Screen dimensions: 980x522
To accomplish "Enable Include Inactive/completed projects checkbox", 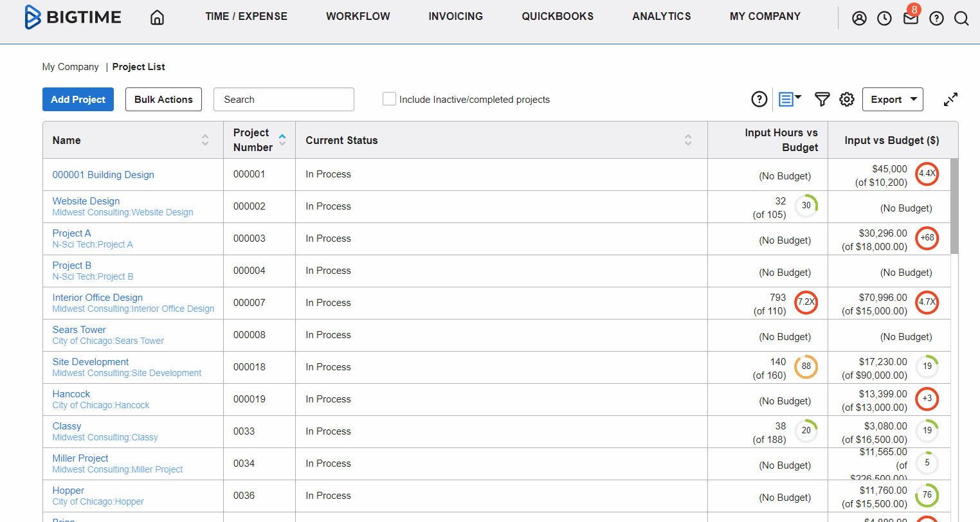I will (x=389, y=99).
